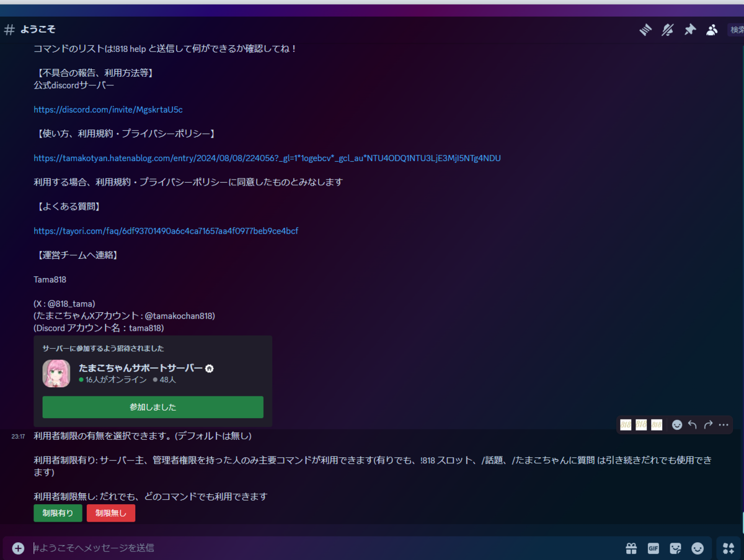Image resolution: width=744 pixels, height=560 pixels.
Task: Toggle channel notification mute bell
Action: tap(667, 29)
